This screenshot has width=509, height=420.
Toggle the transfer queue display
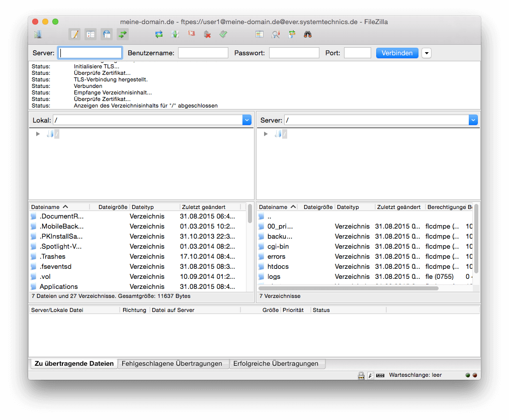123,34
